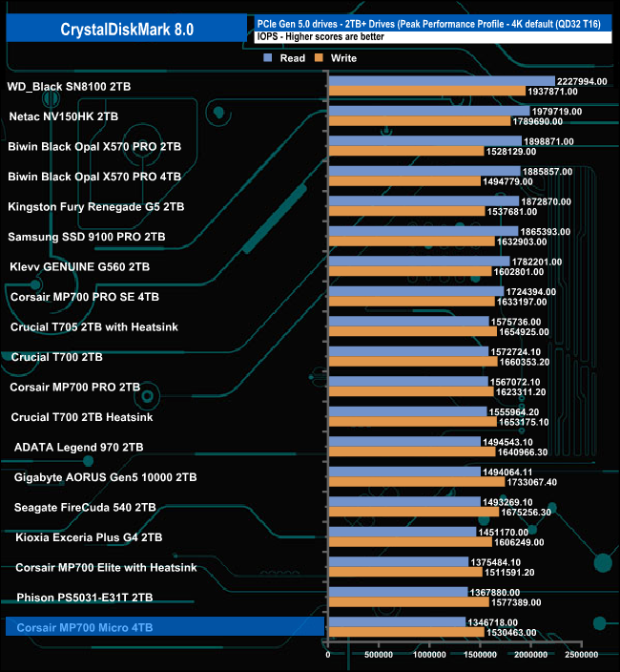Click the 1632903.00 write value

click(x=522, y=241)
